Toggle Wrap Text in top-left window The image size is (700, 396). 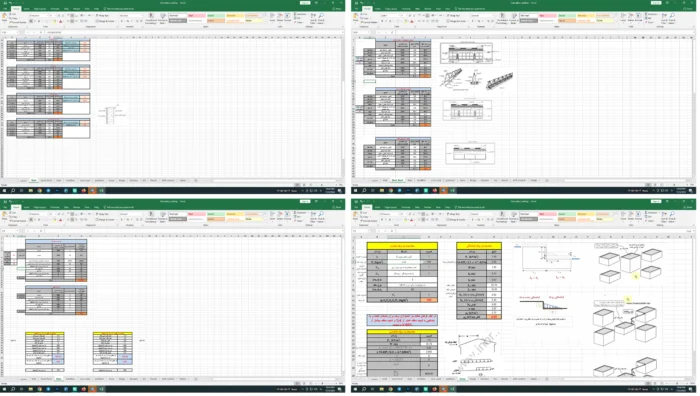[x=102, y=15]
